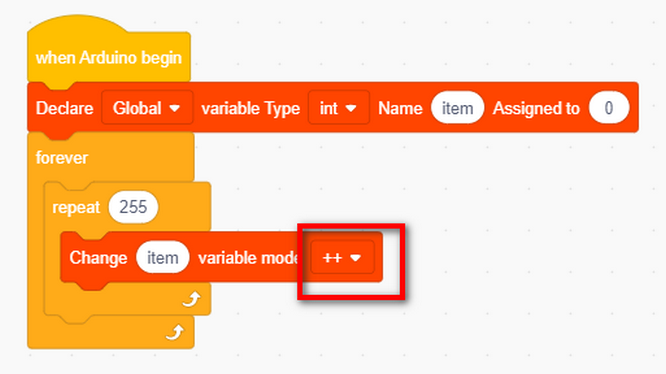Click the 'Assigned to' label text
The image size is (666, 374).
tap(536, 108)
